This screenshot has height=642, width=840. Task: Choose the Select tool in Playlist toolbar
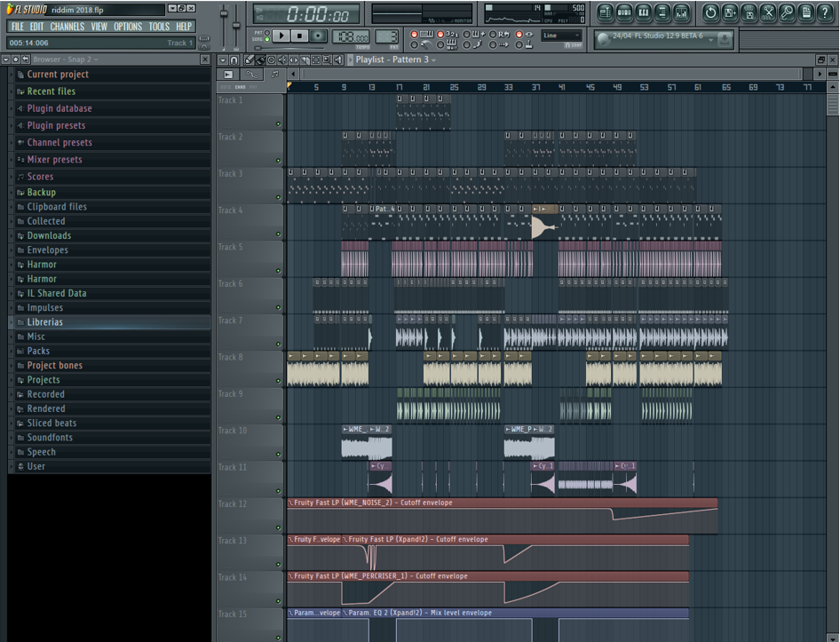[316, 59]
